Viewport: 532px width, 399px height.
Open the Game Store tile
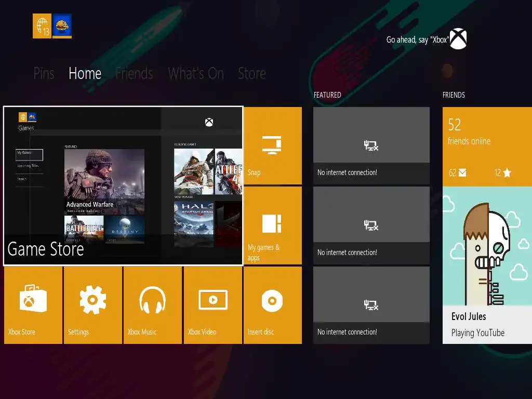(x=124, y=185)
